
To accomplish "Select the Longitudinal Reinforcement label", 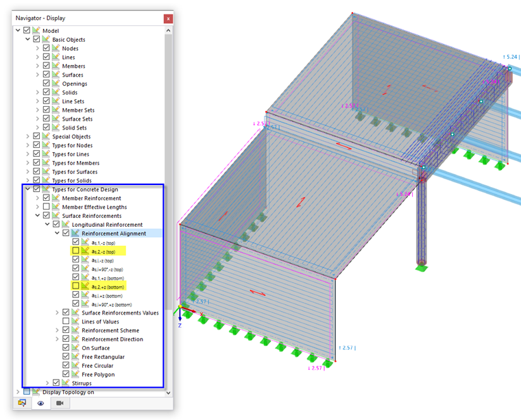I will (x=108, y=225).
